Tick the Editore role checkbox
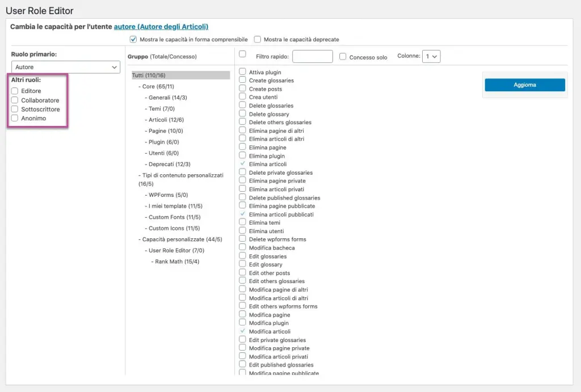Image resolution: width=581 pixels, height=392 pixels. tap(15, 91)
